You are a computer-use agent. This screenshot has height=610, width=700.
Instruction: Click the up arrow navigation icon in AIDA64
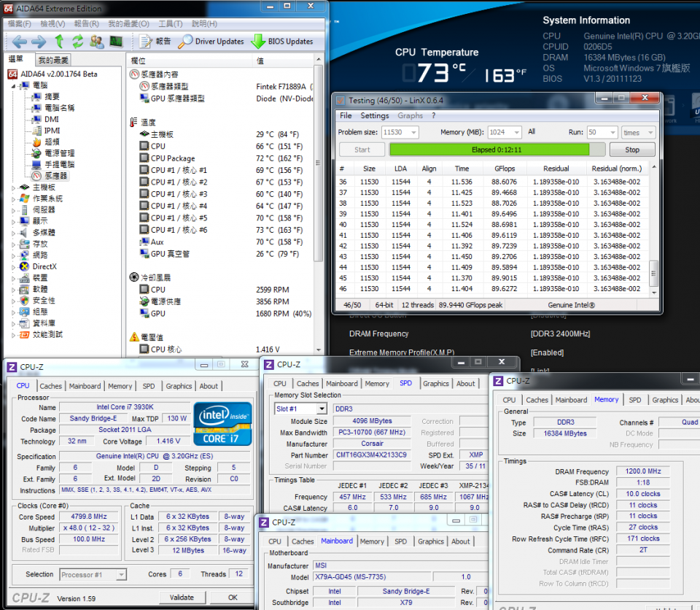[58, 42]
